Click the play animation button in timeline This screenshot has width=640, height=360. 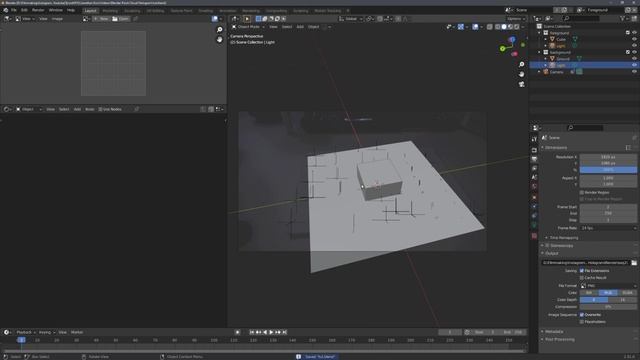point(271,332)
